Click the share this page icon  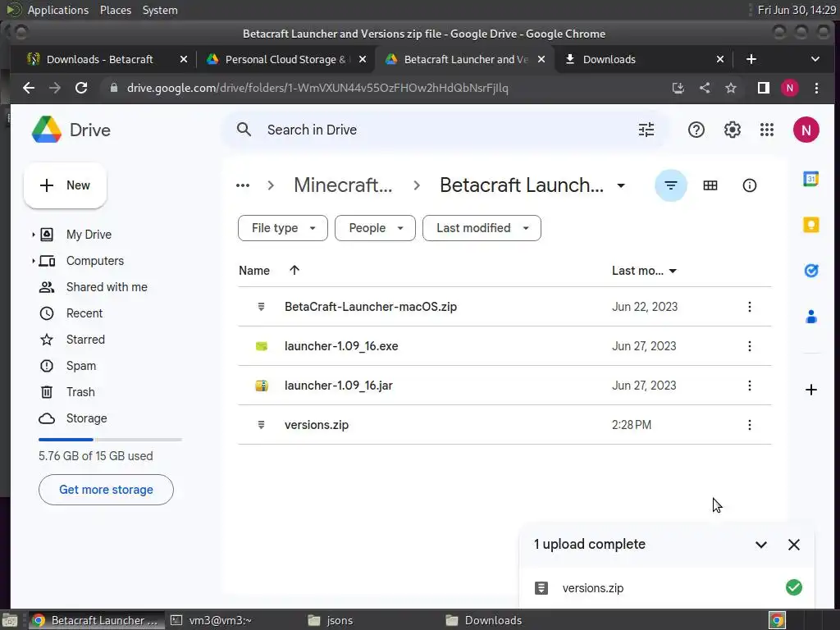tap(705, 88)
